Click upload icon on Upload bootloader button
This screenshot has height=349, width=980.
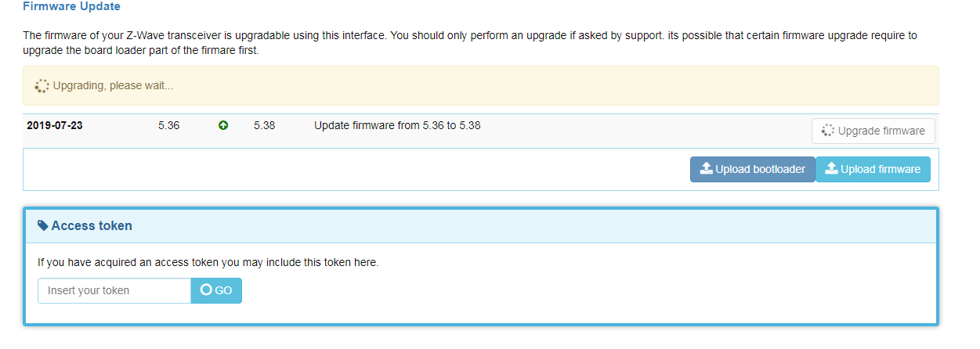[706, 168]
